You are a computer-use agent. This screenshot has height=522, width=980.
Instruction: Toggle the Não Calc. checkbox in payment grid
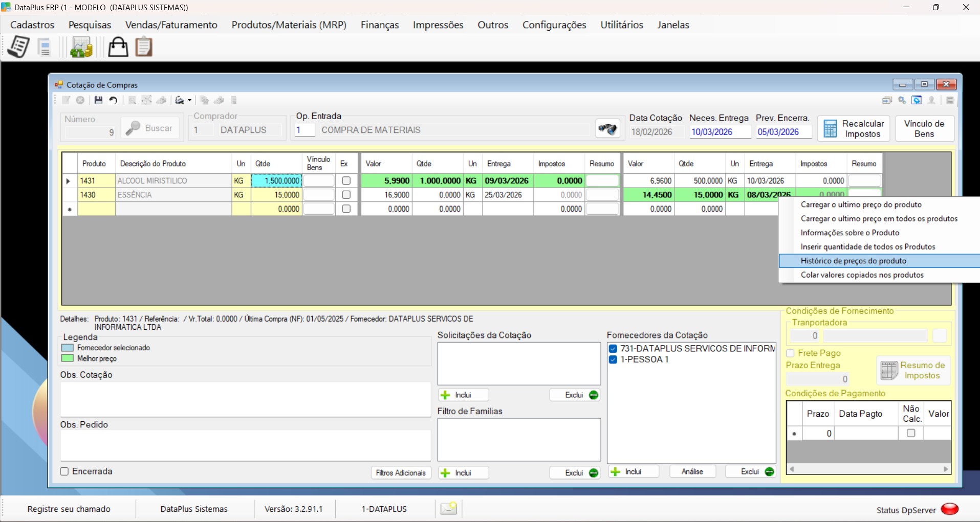[x=911, y=433]
